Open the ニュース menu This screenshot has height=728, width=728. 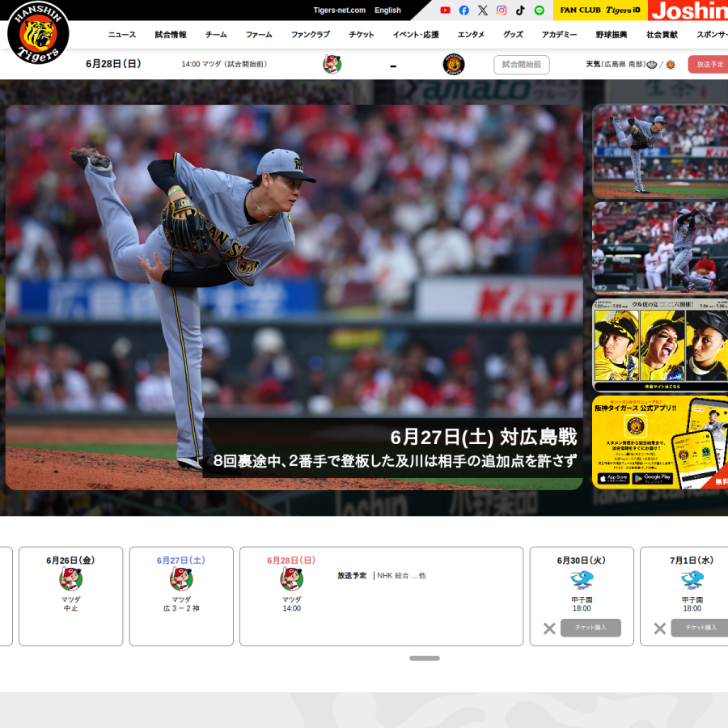tap(122, 34)
